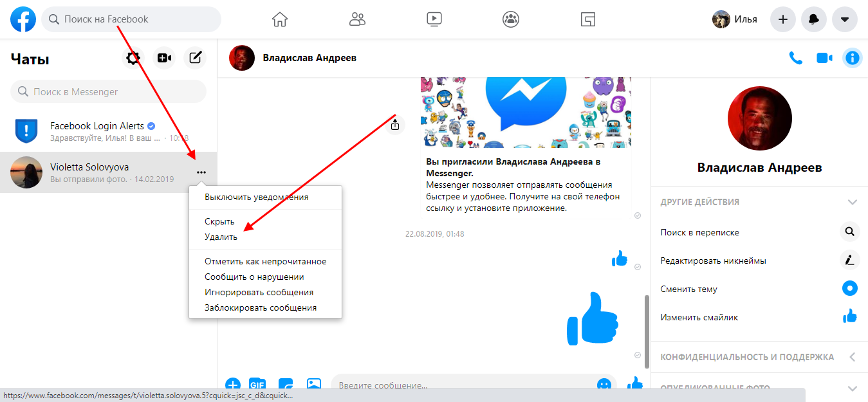Click the three-dots menu on Violetta Solovyova
The height and width of the screenshot is (402, 868).
[201, 172]
